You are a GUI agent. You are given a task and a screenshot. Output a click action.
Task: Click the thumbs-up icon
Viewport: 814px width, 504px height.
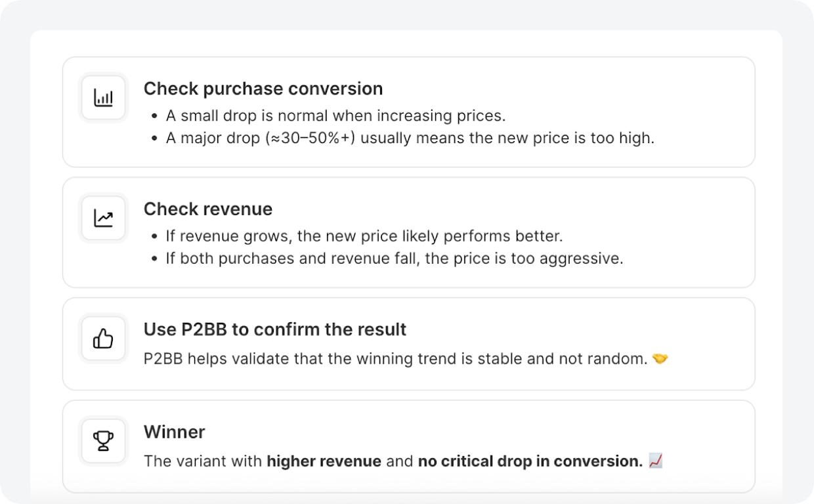coord(103,339)
